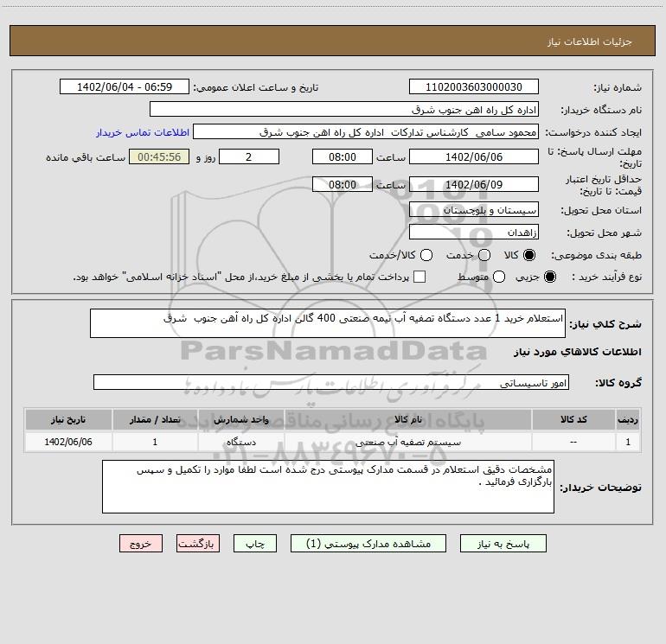
Task: Click پاسخ به نیاز button
Action: pos(503,544)
